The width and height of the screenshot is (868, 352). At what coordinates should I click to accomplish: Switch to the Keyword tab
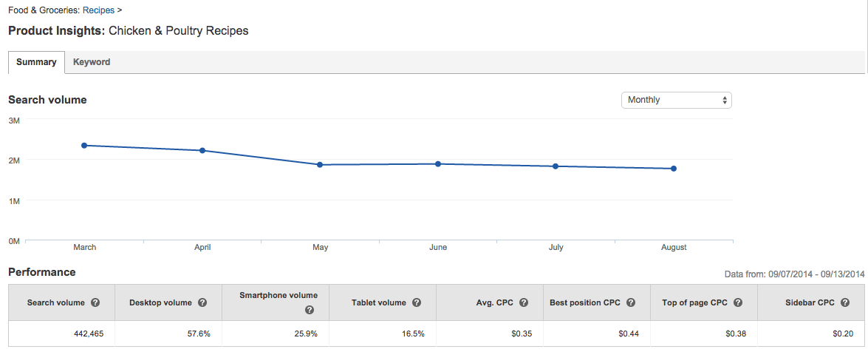click(x=92, y=62)
